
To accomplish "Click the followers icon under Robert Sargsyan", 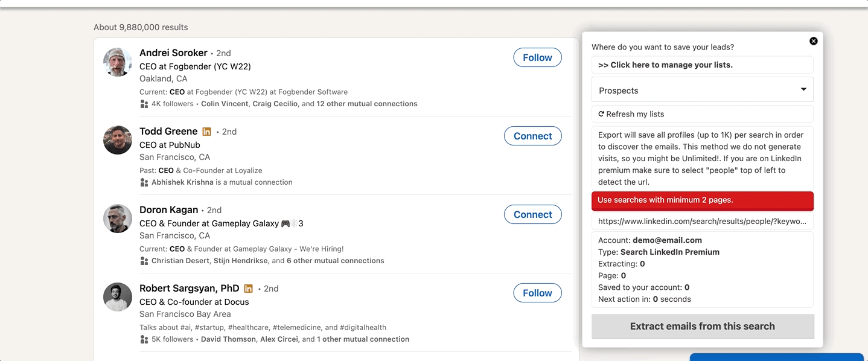I will click(x=144, y=339).
